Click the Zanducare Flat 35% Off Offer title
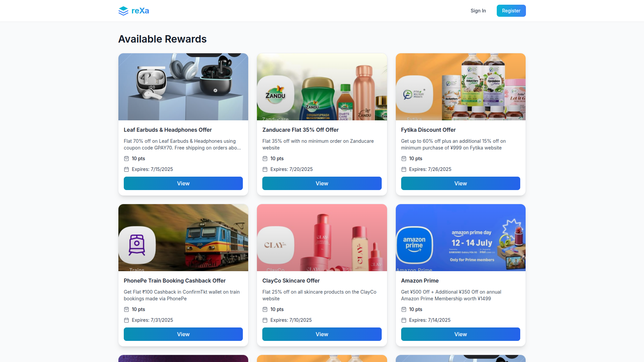The height and width of the screenshot is (362, 644). [x=301, y=130]
